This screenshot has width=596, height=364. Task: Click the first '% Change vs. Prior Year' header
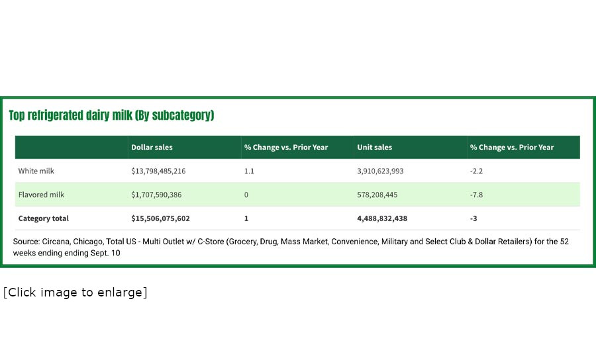[x=286, y=148]
